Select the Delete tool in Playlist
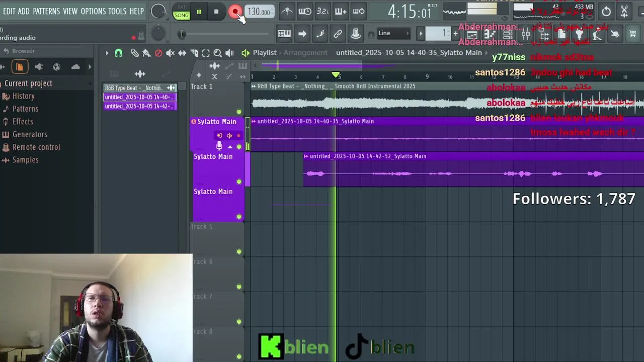The width and height of the screenshot is (644, 362). [x=158, y=53]
